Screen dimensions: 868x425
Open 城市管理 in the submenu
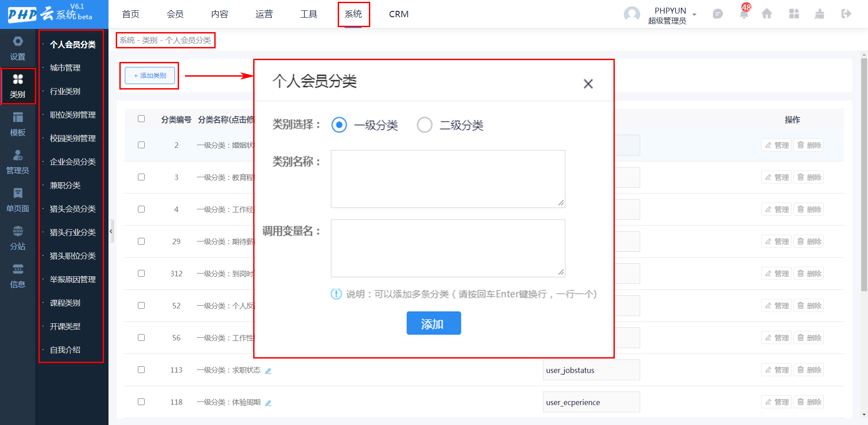65,68
